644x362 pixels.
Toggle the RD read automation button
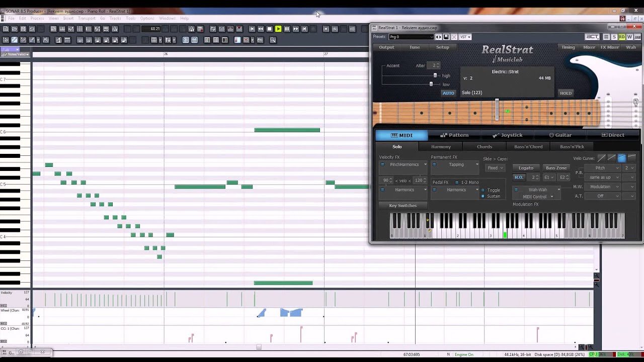pyautogui.click(x=622, y=37)
